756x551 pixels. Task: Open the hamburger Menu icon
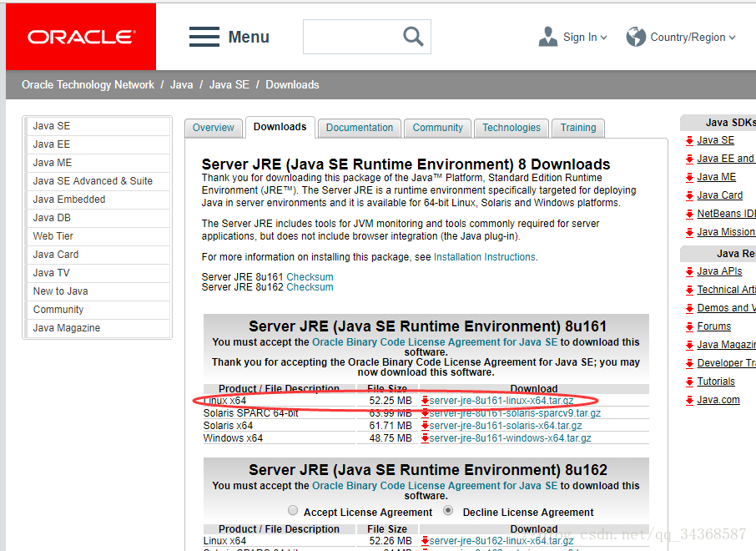coord(204,37)
